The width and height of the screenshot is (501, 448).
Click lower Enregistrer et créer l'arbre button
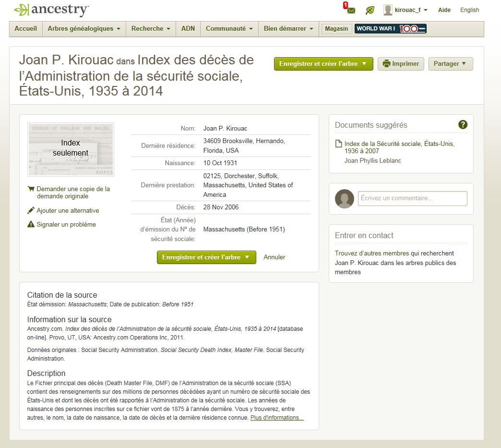point(206,257)
